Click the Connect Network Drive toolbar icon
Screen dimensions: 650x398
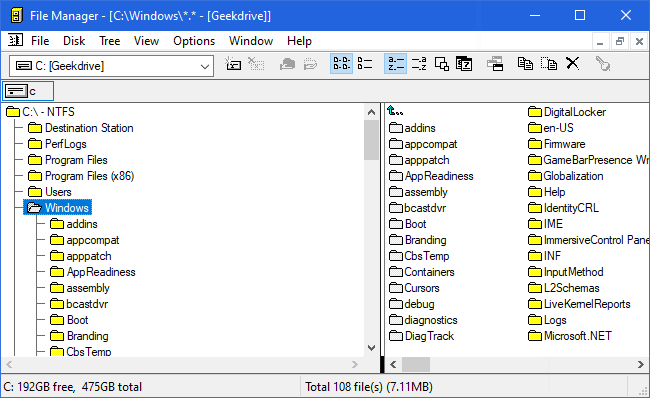pos(233,64)
